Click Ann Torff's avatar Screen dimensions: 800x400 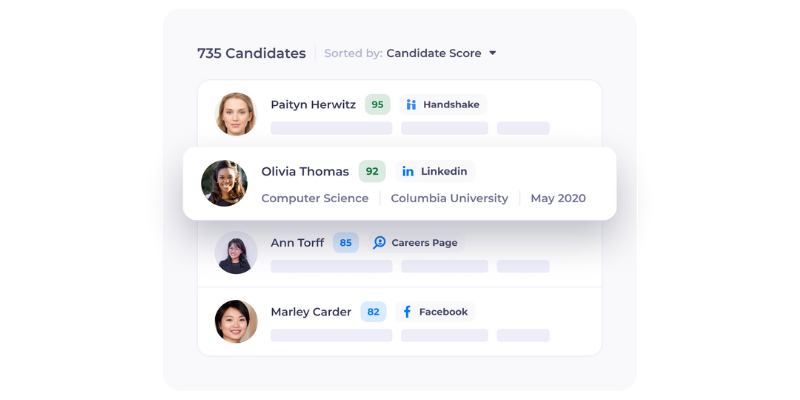236,252
